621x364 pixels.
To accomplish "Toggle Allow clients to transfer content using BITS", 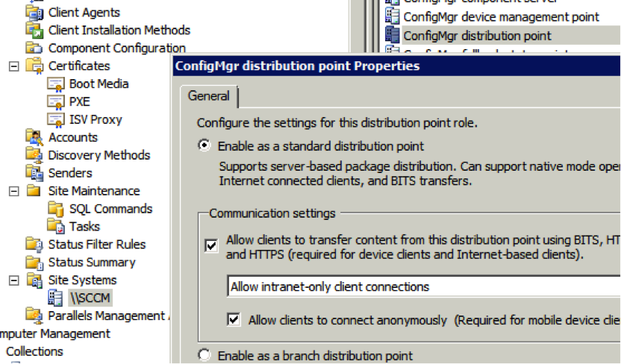I will 211,245.
